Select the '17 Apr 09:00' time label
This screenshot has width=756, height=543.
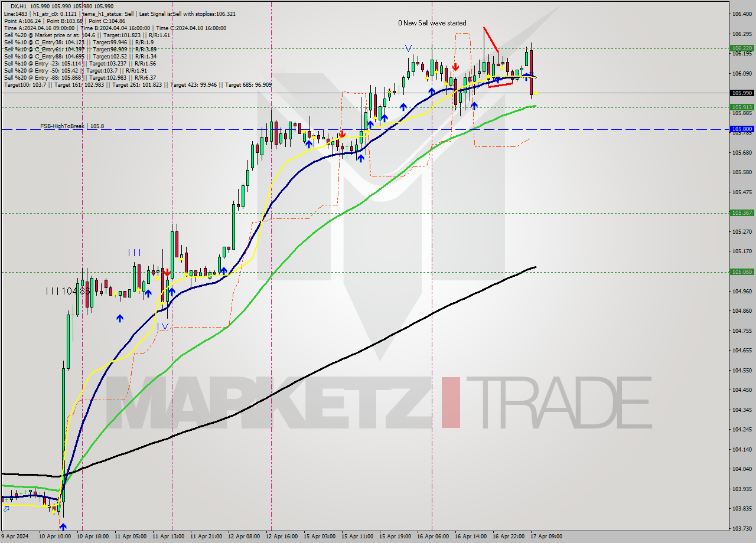click(x=548, y=537)
